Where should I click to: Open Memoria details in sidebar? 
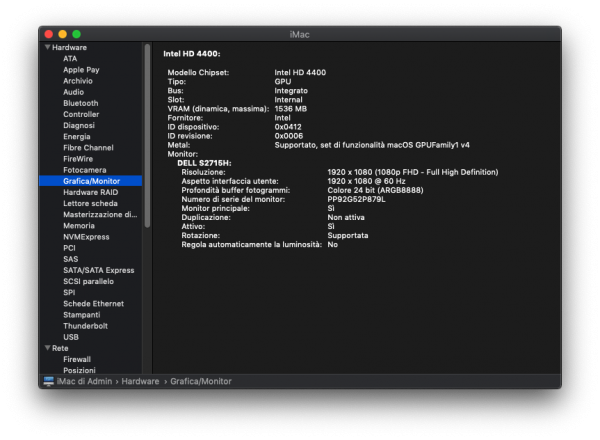[x=79, y=226]
